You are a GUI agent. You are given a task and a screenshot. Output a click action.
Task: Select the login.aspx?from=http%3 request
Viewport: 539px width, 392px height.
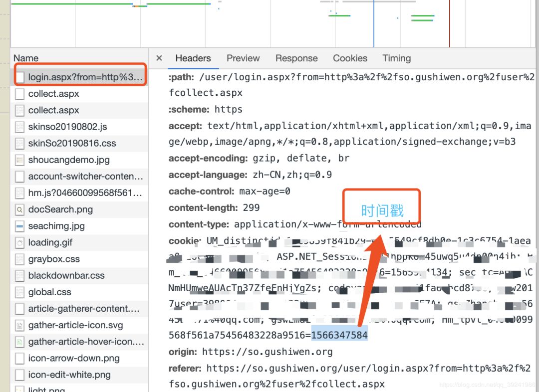[80, 77]
